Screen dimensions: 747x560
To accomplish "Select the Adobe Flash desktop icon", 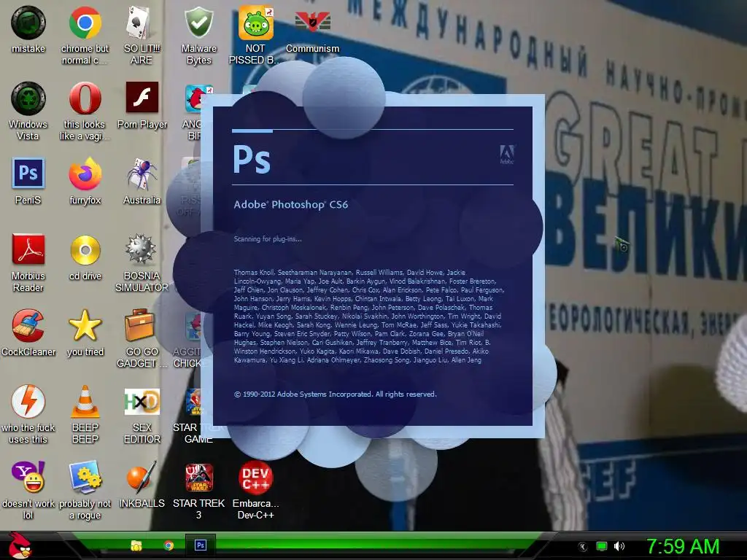I will (x=142, y=97).
